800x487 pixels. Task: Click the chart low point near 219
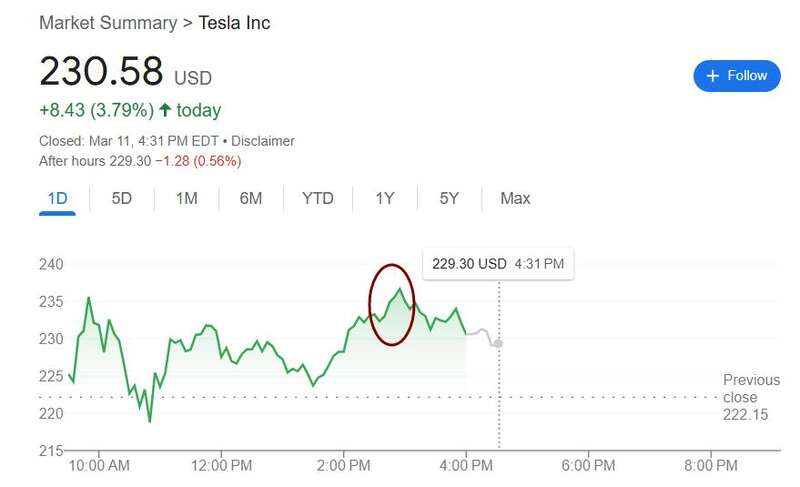[150, 421]
